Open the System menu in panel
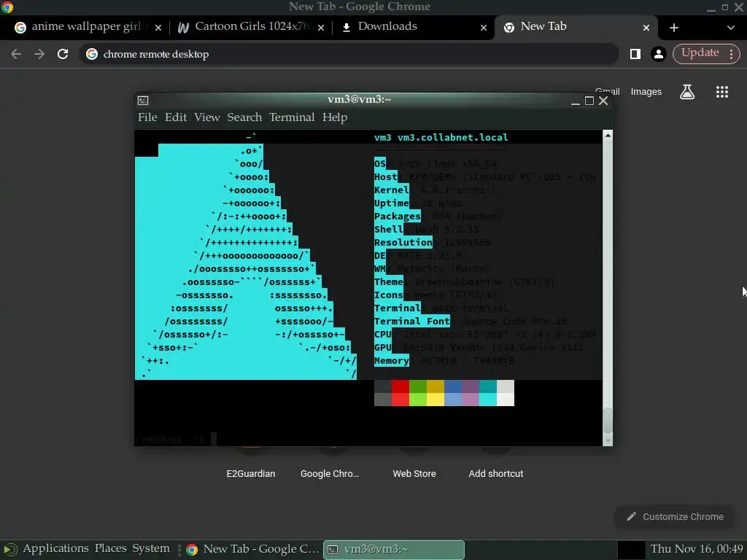This screenshot has height=560, width=747. pyautogui.click(x=150, y=548)
